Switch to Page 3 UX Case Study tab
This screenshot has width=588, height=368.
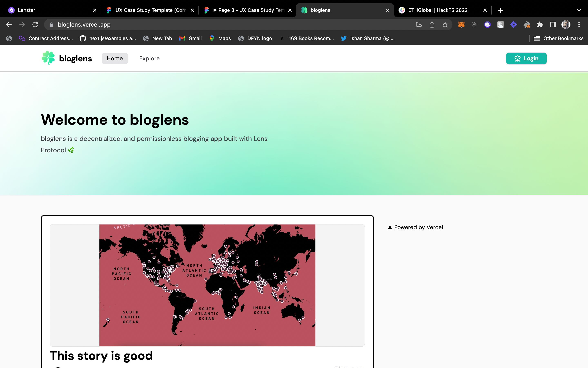tap(248, 10)
